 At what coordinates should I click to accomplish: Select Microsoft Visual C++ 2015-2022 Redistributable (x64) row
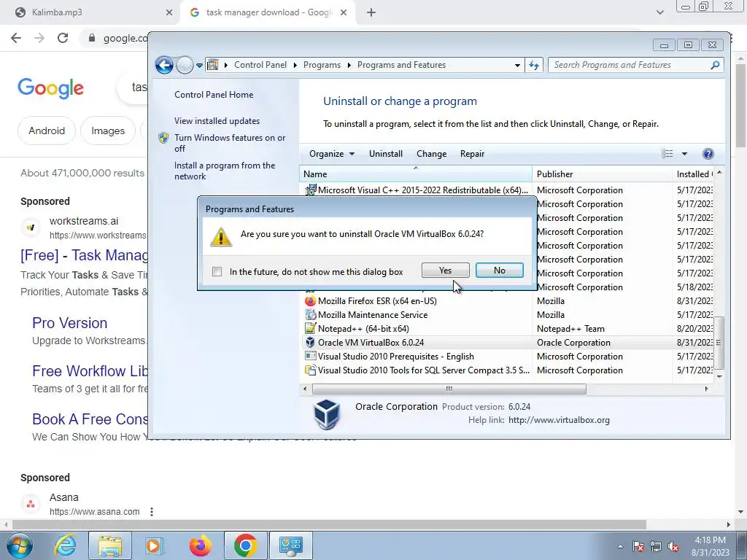click(x=508, y=190)
